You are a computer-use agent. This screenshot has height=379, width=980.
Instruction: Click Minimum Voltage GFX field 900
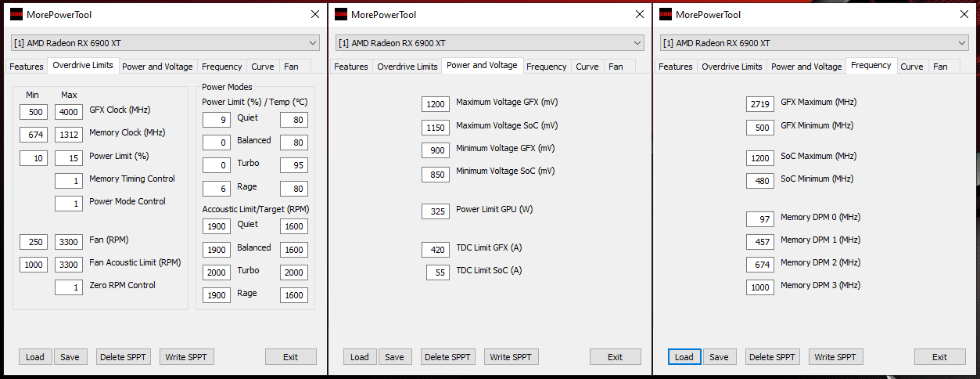[436, 150]
